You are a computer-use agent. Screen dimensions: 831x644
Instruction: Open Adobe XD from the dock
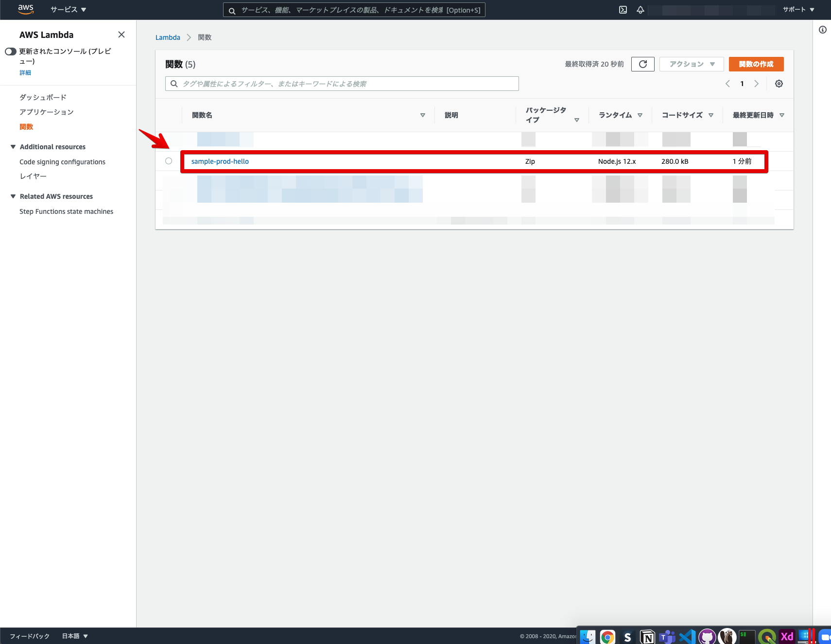787,637
